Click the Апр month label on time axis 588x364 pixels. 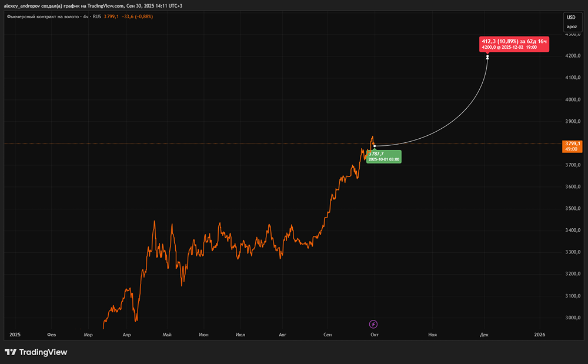click(127, 335)
